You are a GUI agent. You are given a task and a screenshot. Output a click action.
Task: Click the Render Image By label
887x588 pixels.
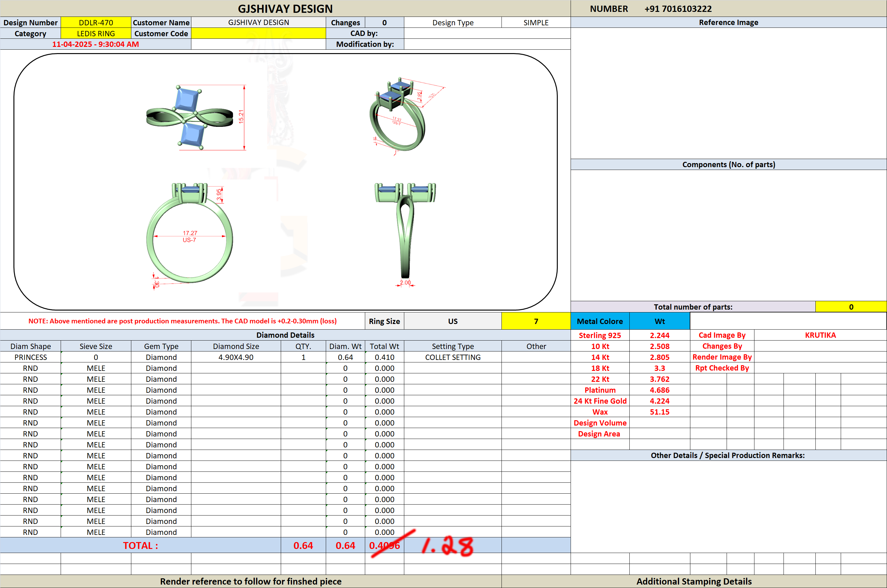722,357
